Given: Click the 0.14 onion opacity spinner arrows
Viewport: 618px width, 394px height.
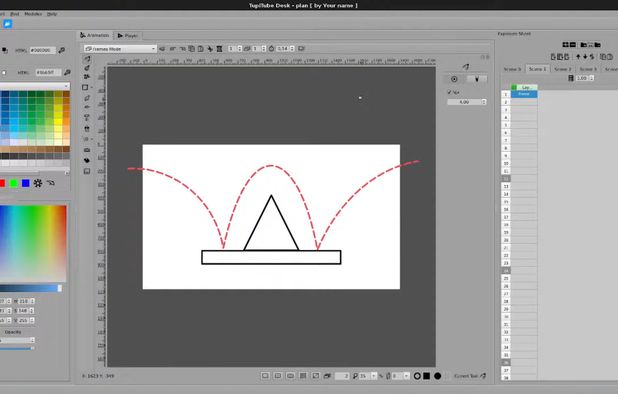Looking at the screenshot, I should click(x=292, y=49).
